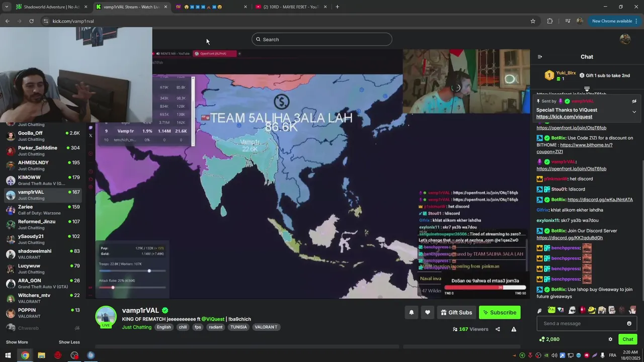Click the VALORANT stream tag
The height and width of the screenshot is (362, 644).
[x=266, y=327]
